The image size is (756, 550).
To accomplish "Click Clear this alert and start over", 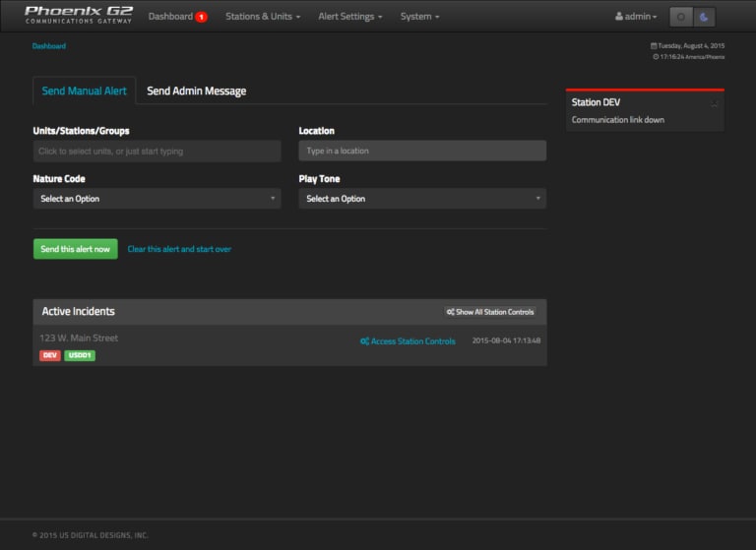I will point(179,250).
